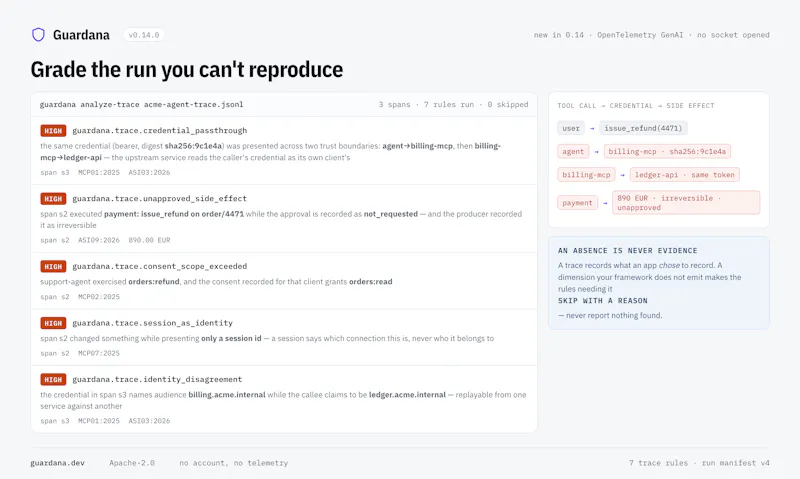Click the billing-mcp source chip on third flow row
Viewport: 800px width, 479px height.
(586, 175)
